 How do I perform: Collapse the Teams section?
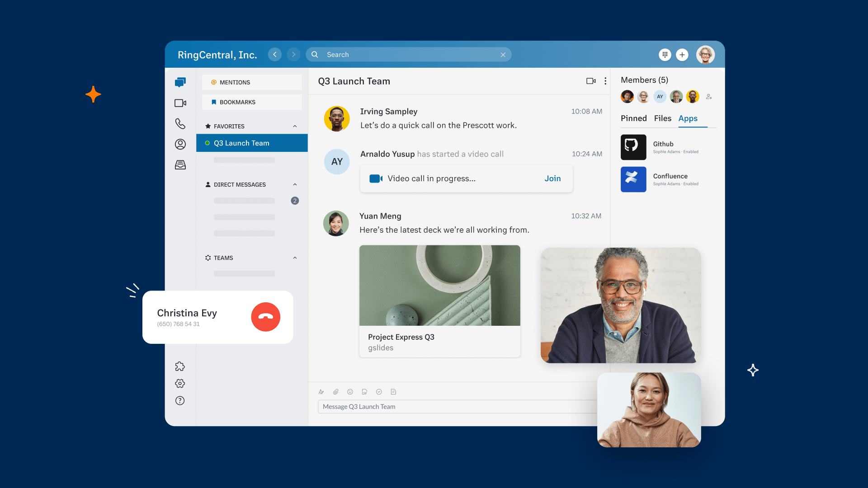(295, 258)
